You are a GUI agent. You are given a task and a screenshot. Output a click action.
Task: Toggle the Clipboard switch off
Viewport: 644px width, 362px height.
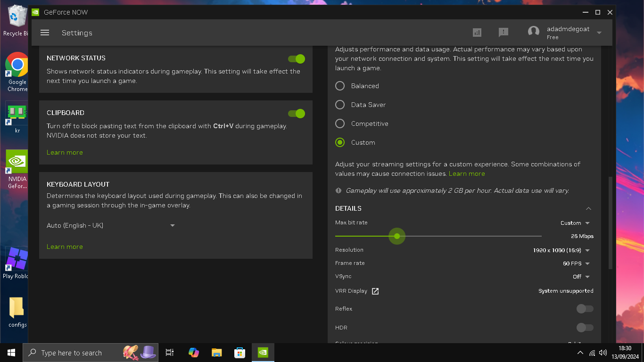coord(297,114)
